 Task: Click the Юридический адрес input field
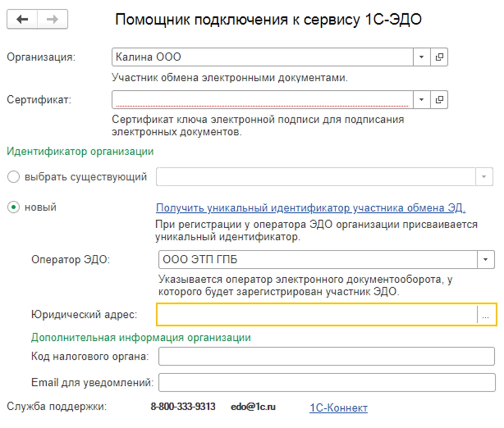(317, 315)
